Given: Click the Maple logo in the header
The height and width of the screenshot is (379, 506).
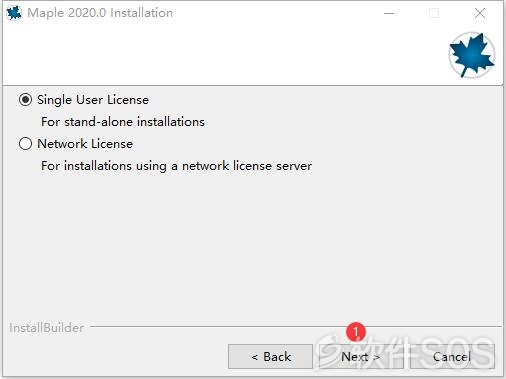Looking at the screenshot, I should click(x=471, y=55).
